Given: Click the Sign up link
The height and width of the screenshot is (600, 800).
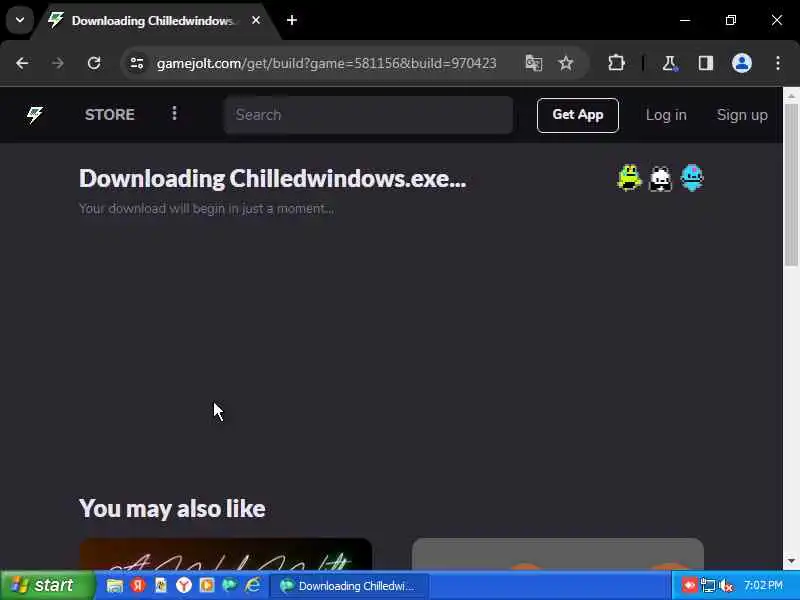Looking at the screenshot, I should (x=742, y=115).
